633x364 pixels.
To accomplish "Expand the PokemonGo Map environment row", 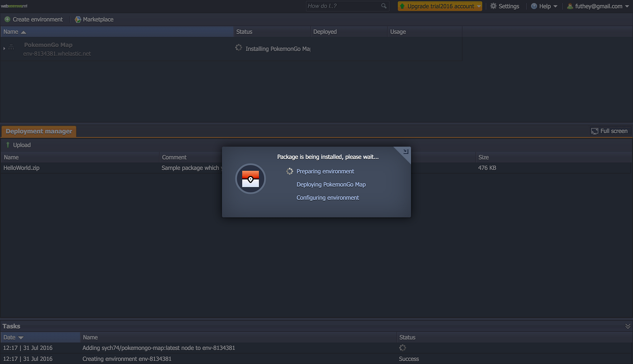I will pos(4,48).
